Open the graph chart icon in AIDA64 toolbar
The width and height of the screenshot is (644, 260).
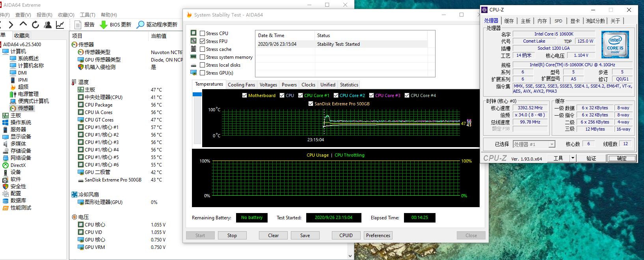click(x=60, y=25)
